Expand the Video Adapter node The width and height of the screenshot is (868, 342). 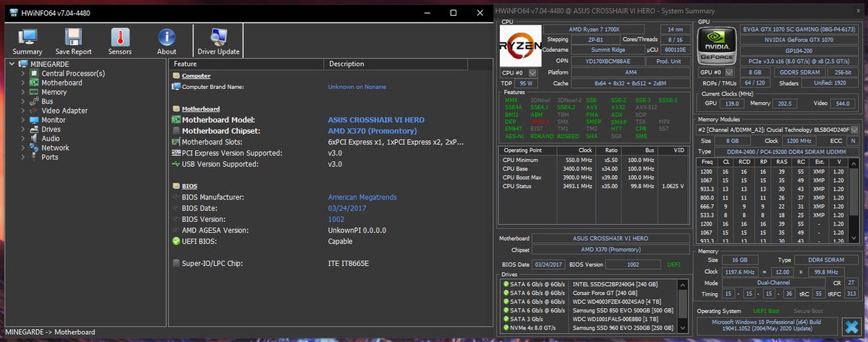coord(23,111)
